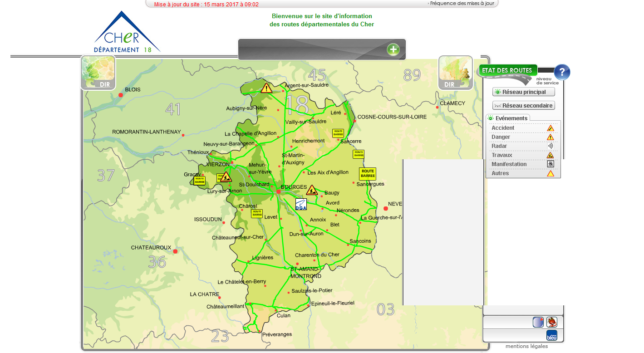The height and width of the screenshot is (353, 644).
Task: Open the mentions légales link
Action: click(526, 346)
